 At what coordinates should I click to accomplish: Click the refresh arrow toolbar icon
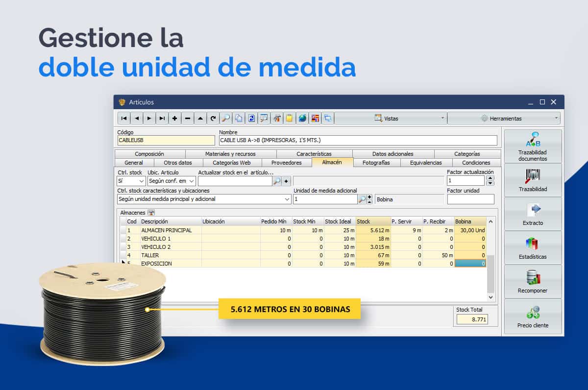(x=213, y=118)
